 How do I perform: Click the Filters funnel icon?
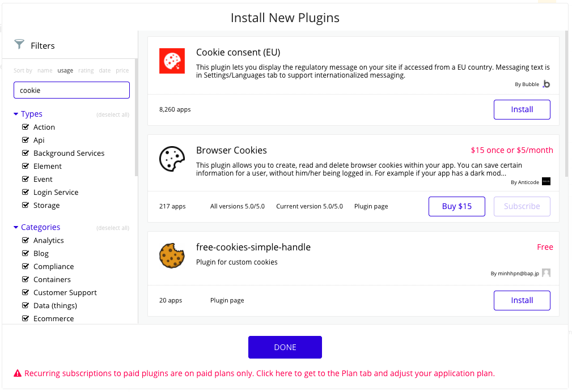19,45
